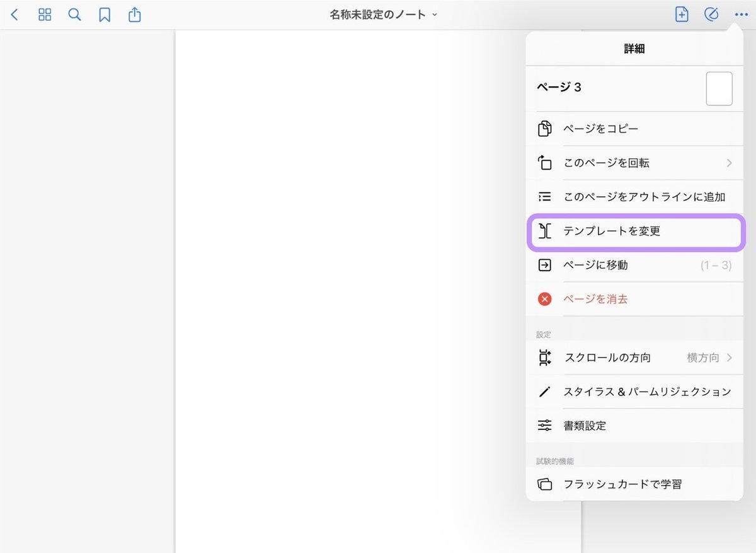Select ページを消去 to erase the page

[595, 299]
